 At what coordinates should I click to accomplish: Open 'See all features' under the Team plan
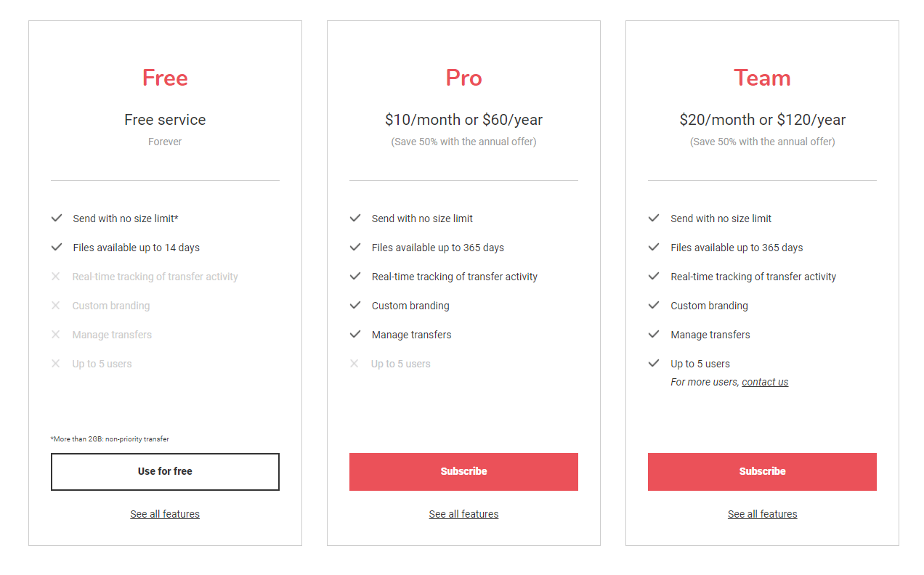[x=762, y=513]
